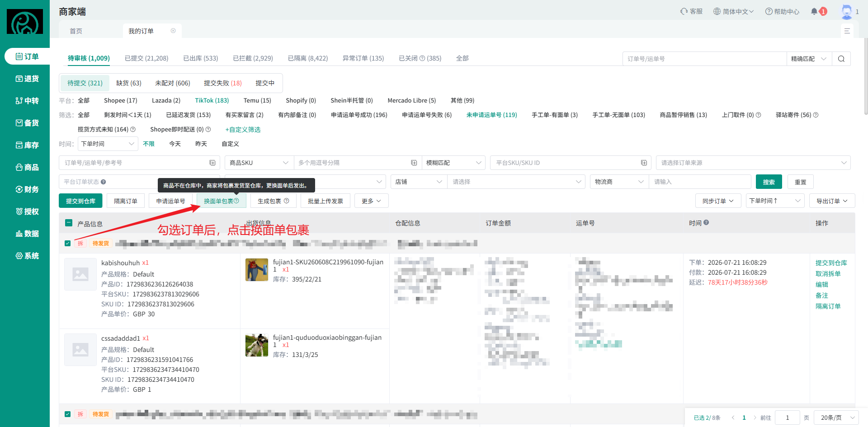Open the 商品 products sidebar section
The width and height of the screenshot is (868, 427).
pos(27,167)
